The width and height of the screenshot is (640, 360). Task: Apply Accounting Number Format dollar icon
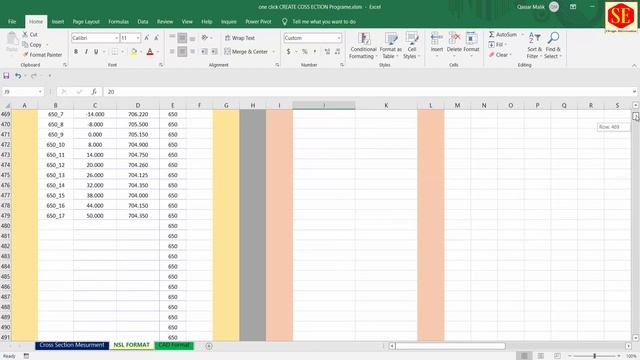click(x=289, y=52)
